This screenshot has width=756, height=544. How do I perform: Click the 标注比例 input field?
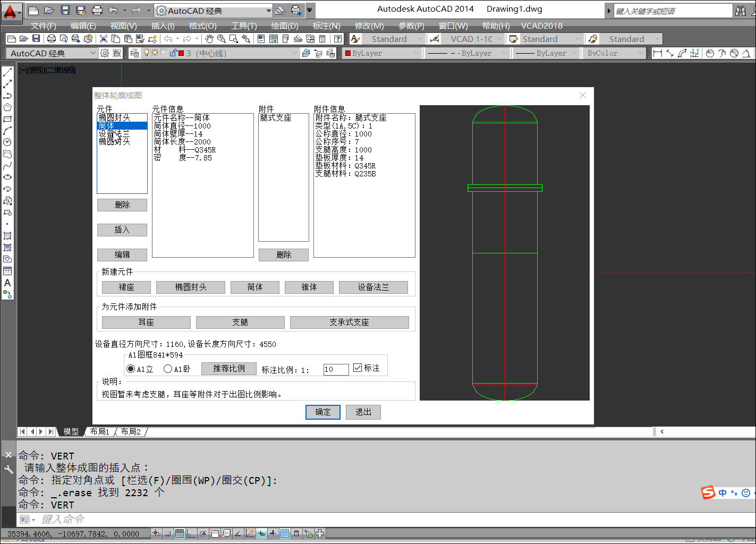pyautogui.click(x=336, y=369)
